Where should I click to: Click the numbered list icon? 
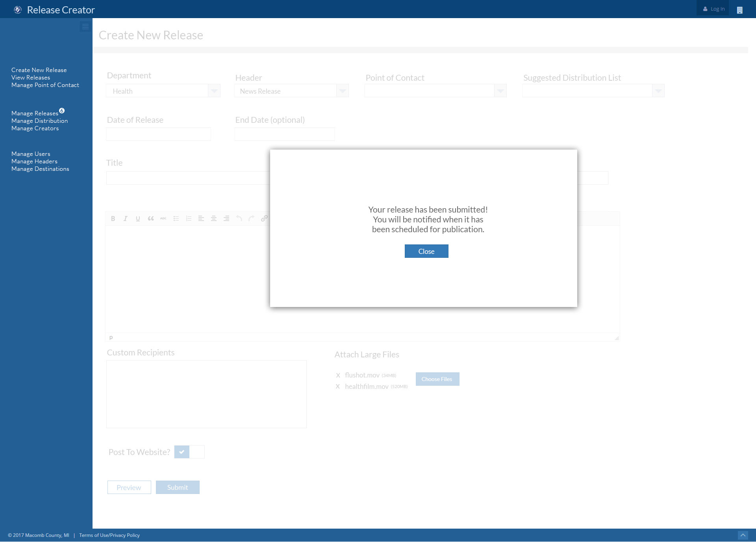(x=189, y=218)
